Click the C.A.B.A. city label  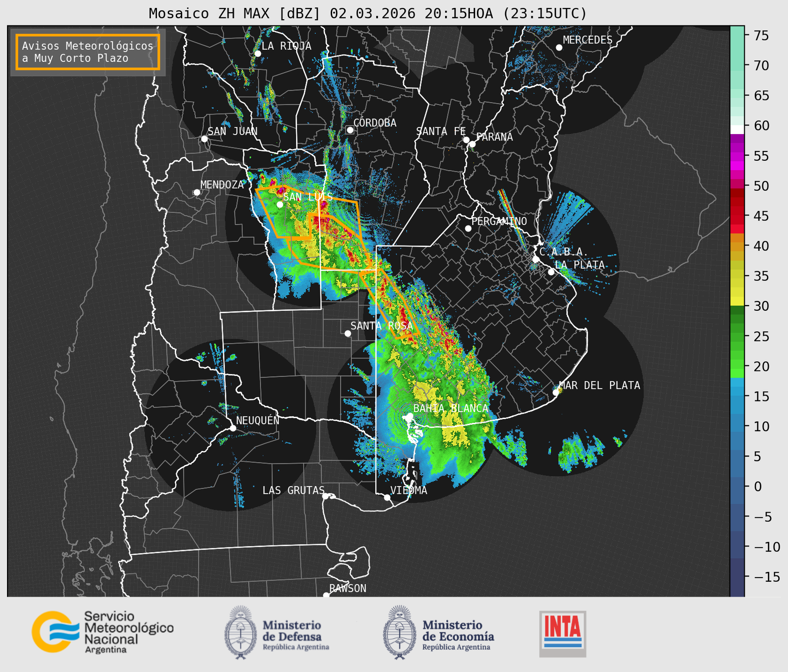pyautogui.click(x=564, y=252)
